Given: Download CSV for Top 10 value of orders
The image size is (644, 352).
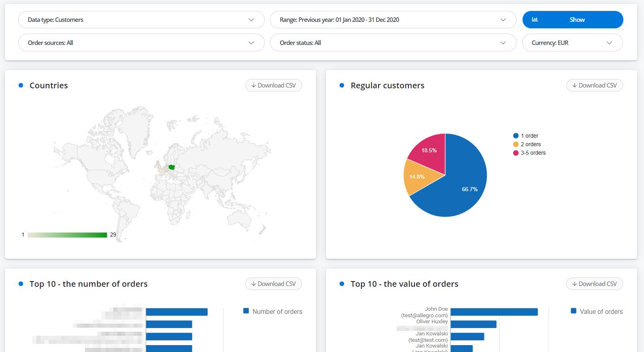Looking at the screenshot, I should (x=595, y=284).
